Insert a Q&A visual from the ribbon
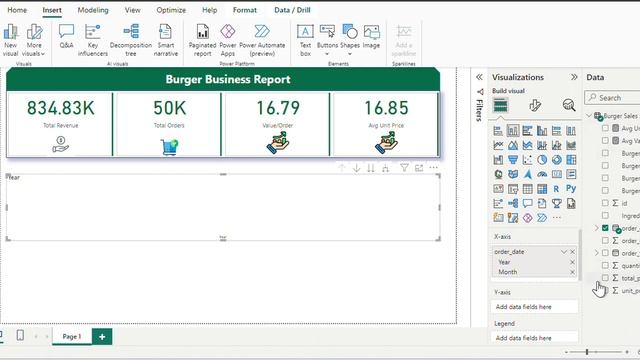 [x=67, y=37]
